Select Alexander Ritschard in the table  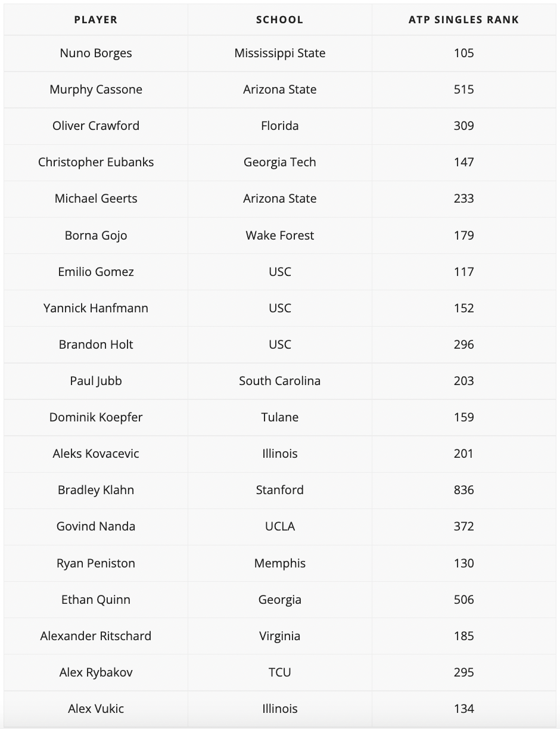click(x=96, y=635)
